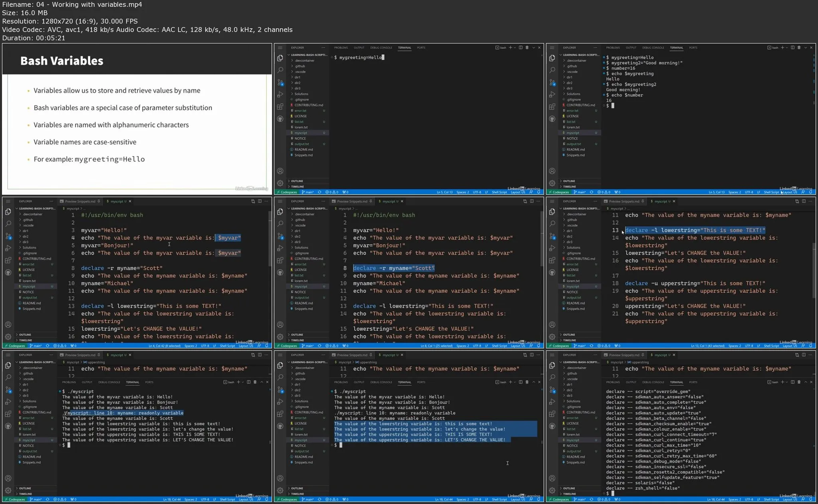Click 'Ln 8, Col 1 (25 selected)' status entry

tap(437, 346)
